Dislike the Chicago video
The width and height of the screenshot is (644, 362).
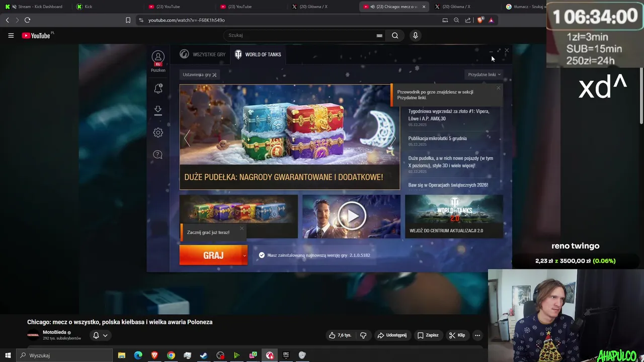(363, 335)
